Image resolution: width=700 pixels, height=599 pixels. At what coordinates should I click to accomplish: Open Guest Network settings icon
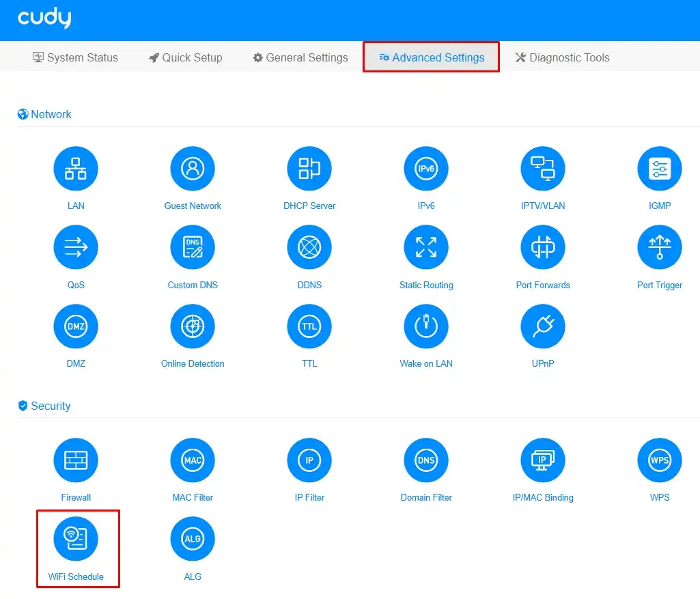tap(193, 169)
